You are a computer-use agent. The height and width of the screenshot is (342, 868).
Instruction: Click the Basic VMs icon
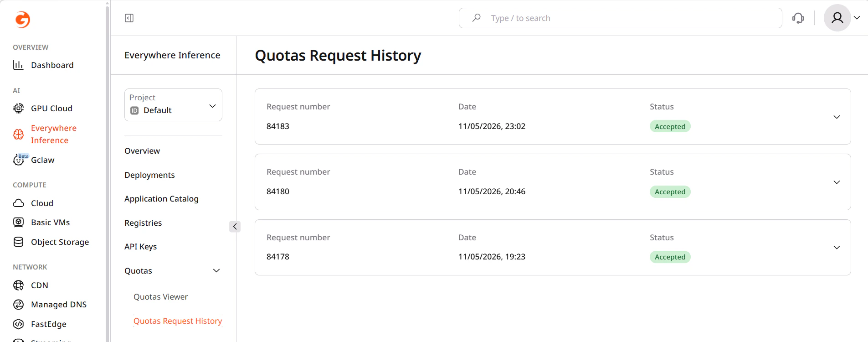point(18,223)
